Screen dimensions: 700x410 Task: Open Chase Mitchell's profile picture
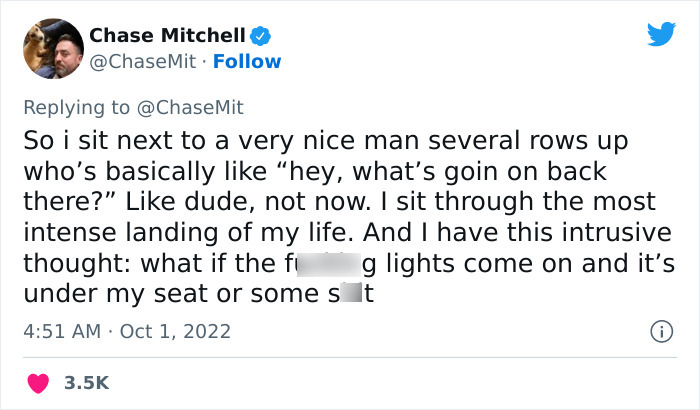pyautogui.click(x=52, y=47)
